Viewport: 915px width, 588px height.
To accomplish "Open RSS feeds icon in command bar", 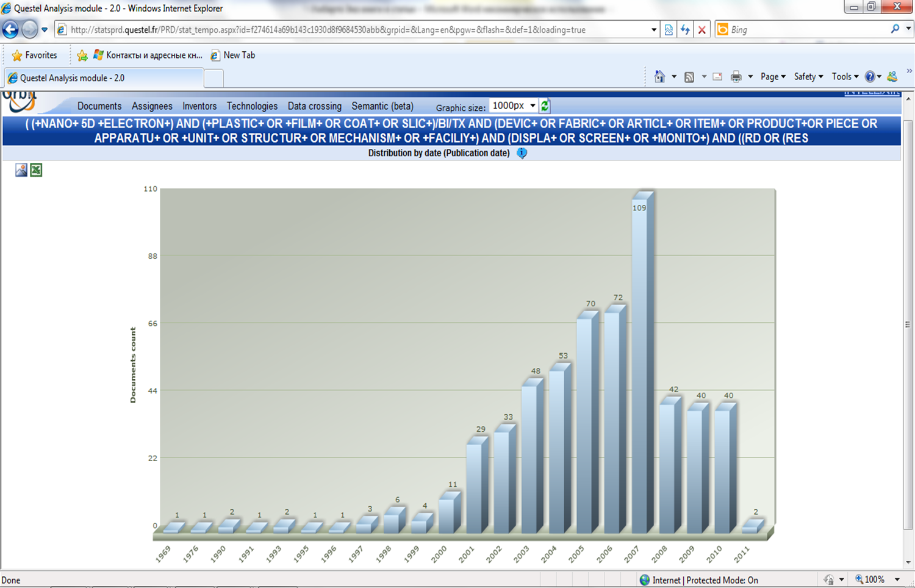I will point(689,77).
